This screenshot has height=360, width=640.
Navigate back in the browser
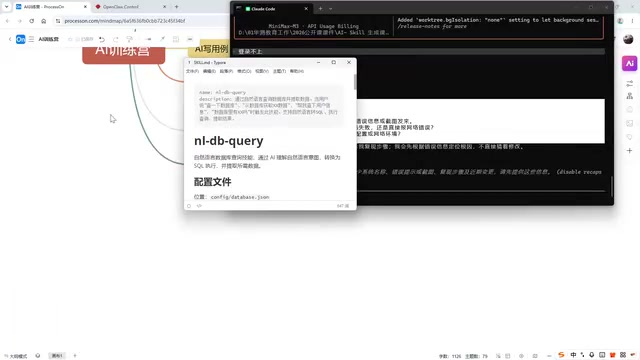(x=8, y=21)
